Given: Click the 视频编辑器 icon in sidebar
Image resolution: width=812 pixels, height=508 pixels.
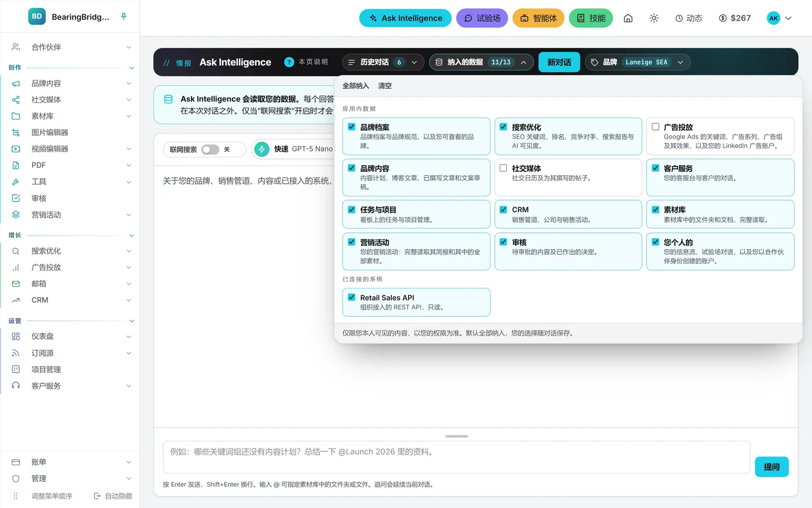Looking at the screenshot, I should coord(16,149).
